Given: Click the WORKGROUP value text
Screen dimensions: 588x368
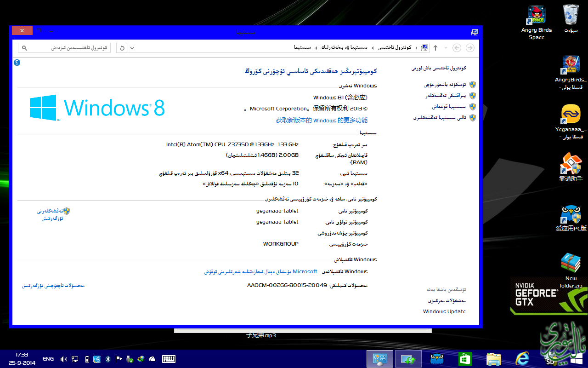Looking at the screenshot, I should pyautogui.click(x=281, y=244).
